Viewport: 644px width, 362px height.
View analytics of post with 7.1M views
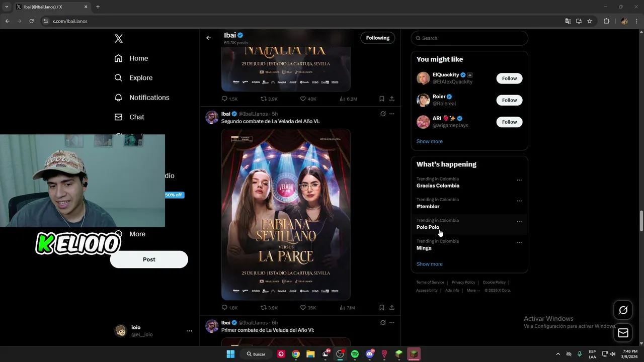[x=347, y=308]
